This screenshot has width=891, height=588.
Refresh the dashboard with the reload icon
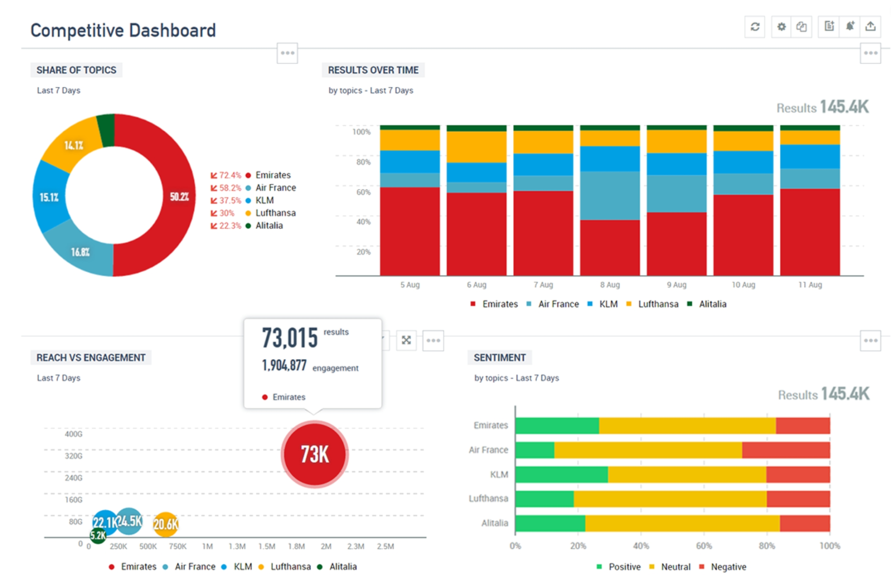(x=755, y=27)
